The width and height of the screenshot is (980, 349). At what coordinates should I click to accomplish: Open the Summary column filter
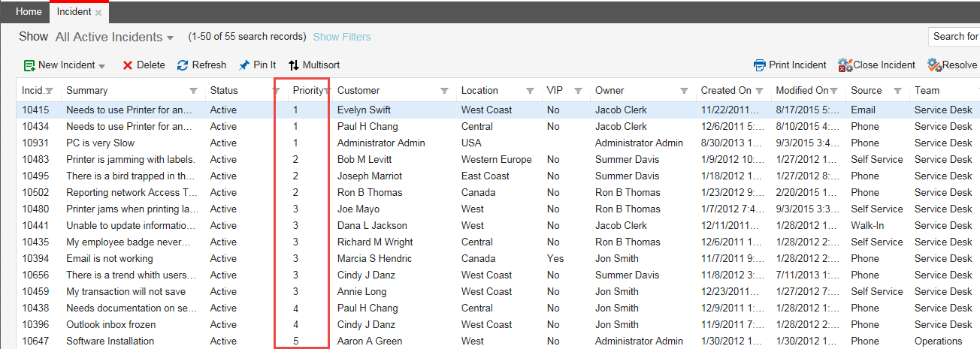[194, 91]
